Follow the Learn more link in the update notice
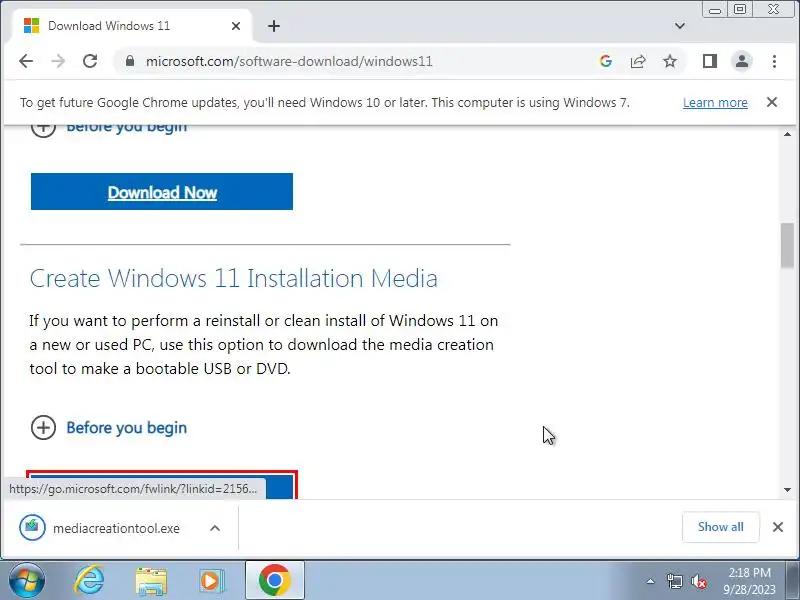The image size is (800, 600). 715,103
